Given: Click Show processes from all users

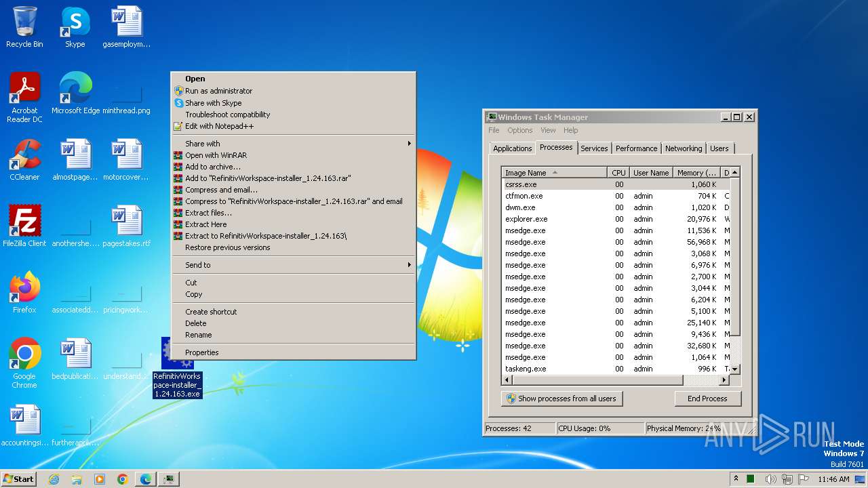Looking at the screenshot, I should (x=561, y=399).
